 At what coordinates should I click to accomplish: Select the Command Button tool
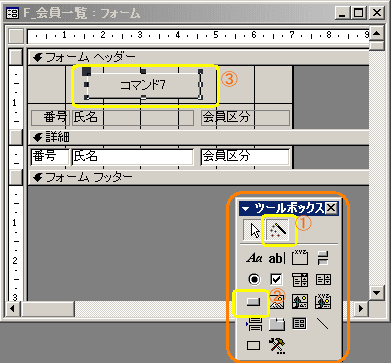253,302
